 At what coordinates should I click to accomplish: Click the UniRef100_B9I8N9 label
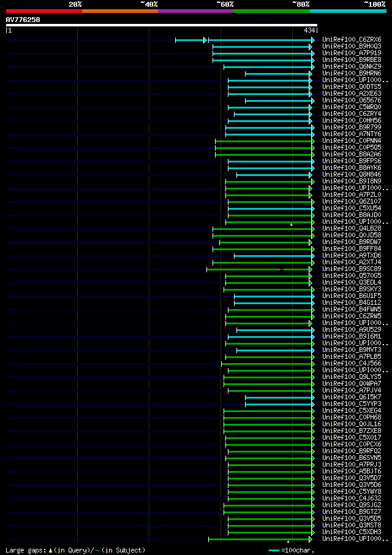click(352, 182)
